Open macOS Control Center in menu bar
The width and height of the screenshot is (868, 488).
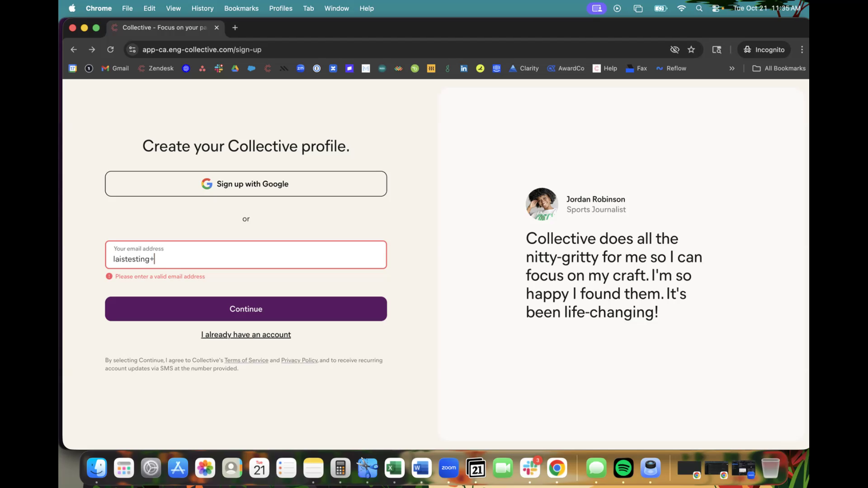tap(716, 8)
